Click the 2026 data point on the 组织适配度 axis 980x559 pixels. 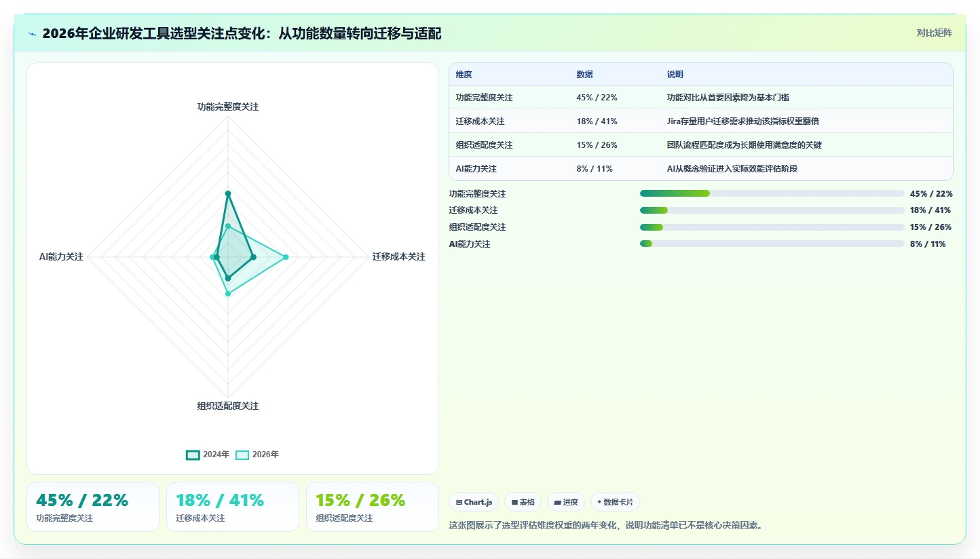point(228,294)
